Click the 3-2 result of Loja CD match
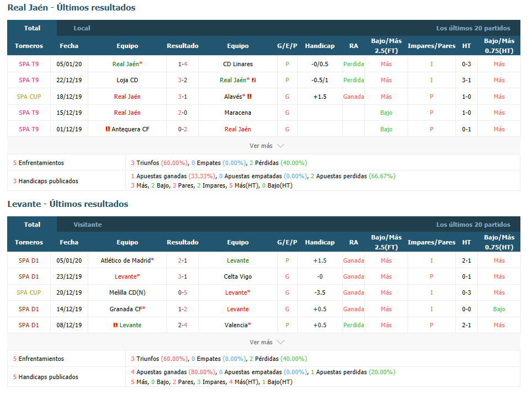Screen dimensions: 532x394 182,80
